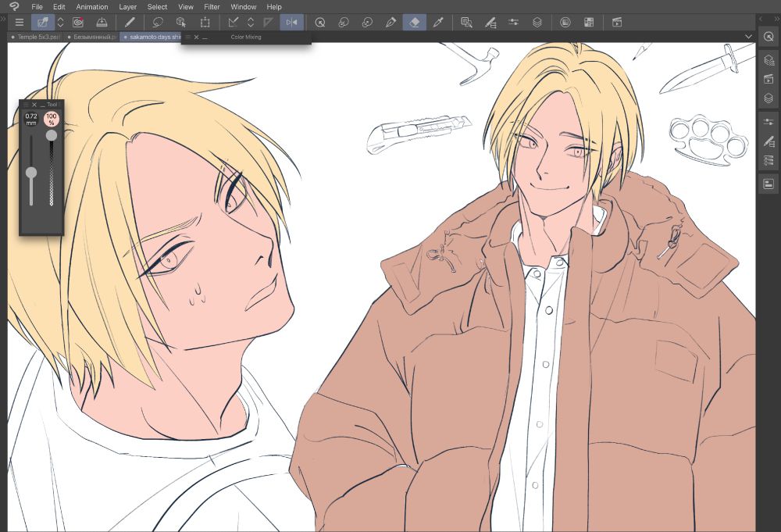Open the View menu

pos(186,7)
